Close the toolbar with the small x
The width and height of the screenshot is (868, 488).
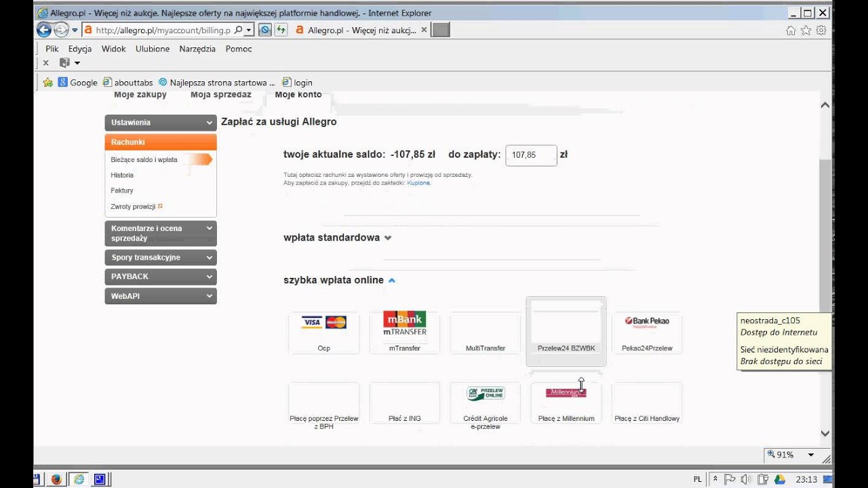point(45,62)
